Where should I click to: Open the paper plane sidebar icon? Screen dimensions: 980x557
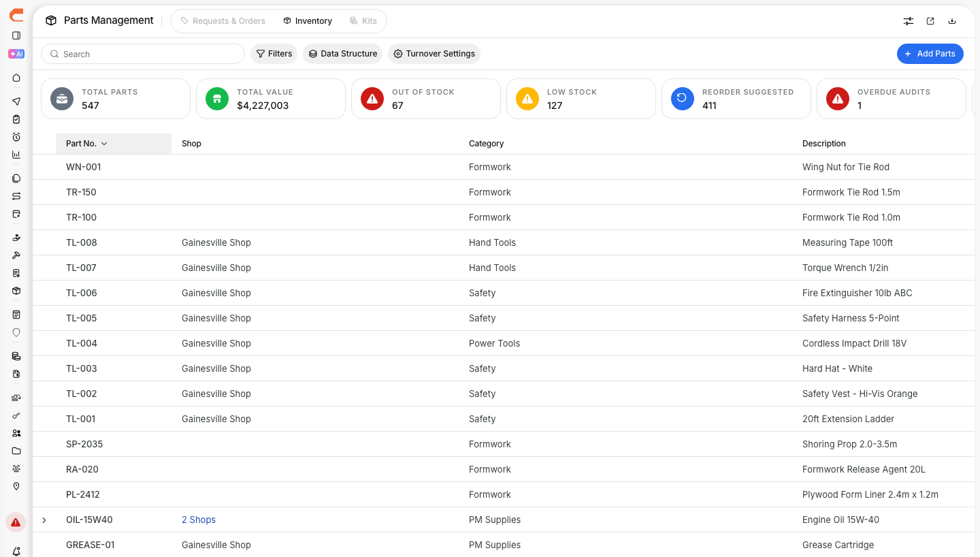[16, 101]
